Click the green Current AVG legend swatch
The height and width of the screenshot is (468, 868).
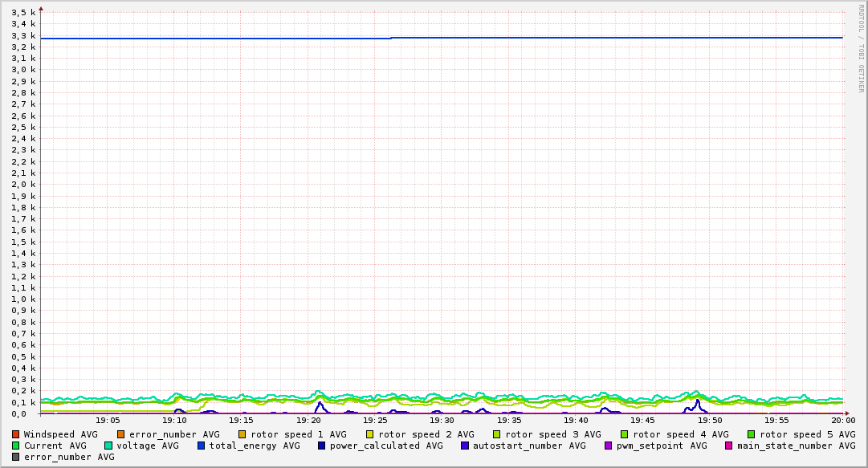(15, 446)
